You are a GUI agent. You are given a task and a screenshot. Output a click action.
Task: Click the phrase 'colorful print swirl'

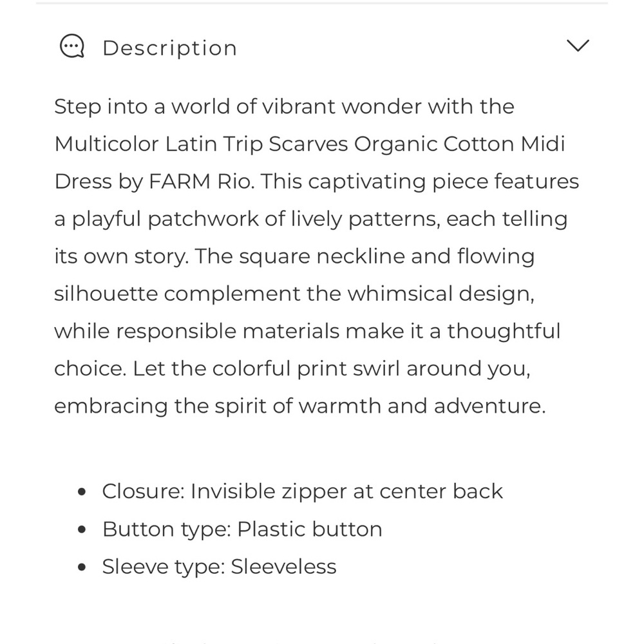point(306,368)
